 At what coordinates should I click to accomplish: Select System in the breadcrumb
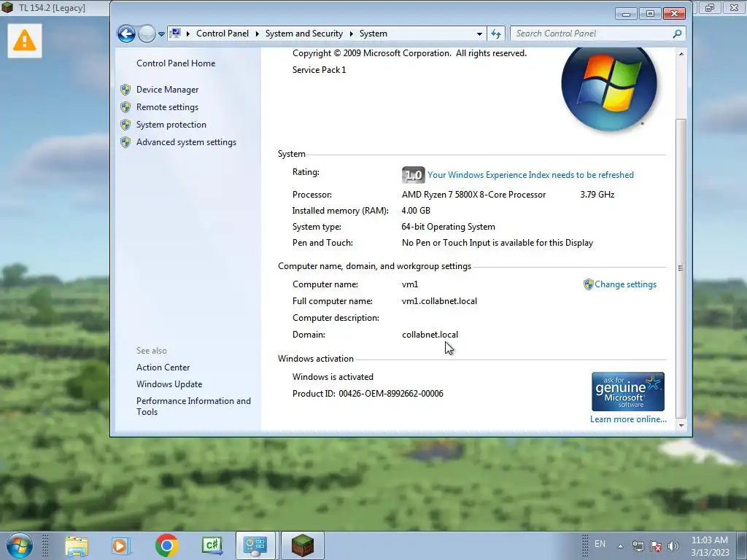(x=373, y=34)
